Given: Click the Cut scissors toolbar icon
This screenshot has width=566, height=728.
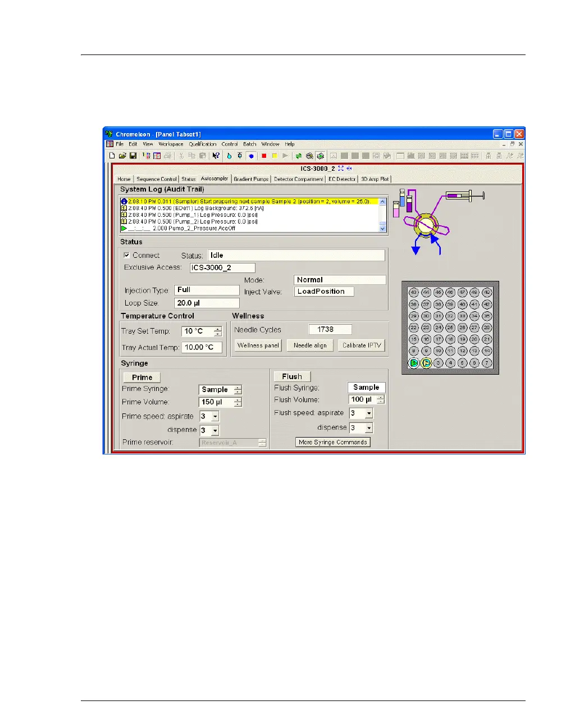Looking at the screenshot, I should [x=181, y=156].
